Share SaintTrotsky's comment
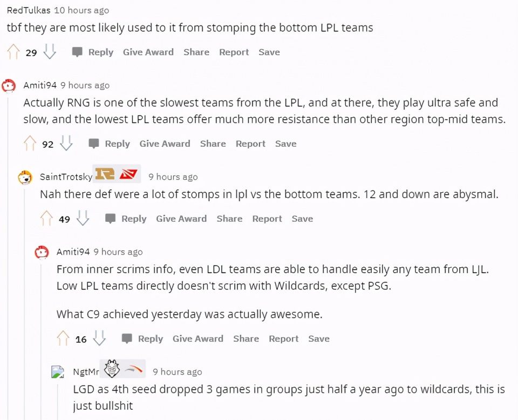 pyautogui.click(x=230, y=219)
